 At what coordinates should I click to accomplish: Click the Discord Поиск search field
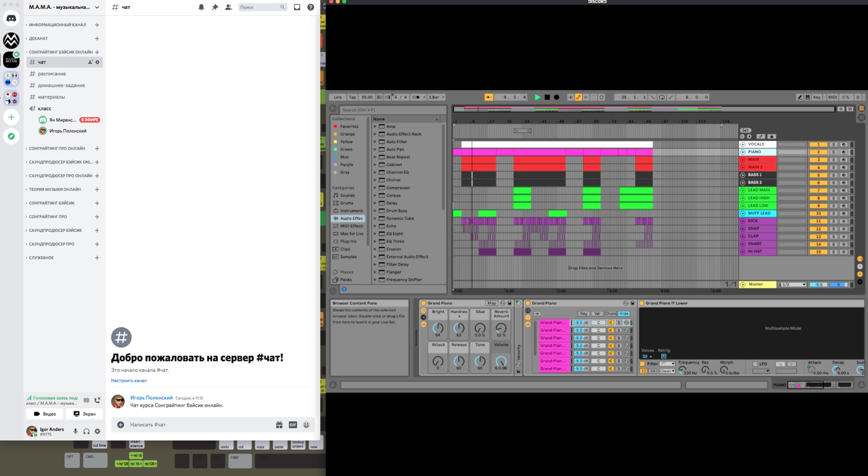(262, 7)
